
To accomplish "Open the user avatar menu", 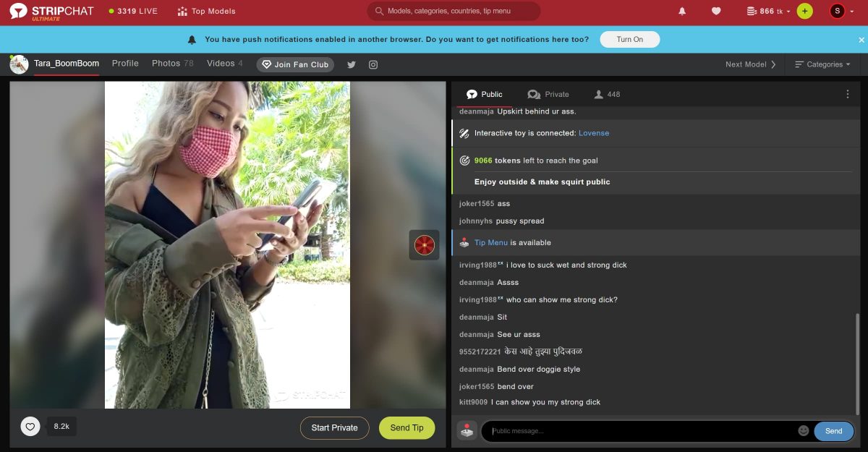I will [838, 11].
